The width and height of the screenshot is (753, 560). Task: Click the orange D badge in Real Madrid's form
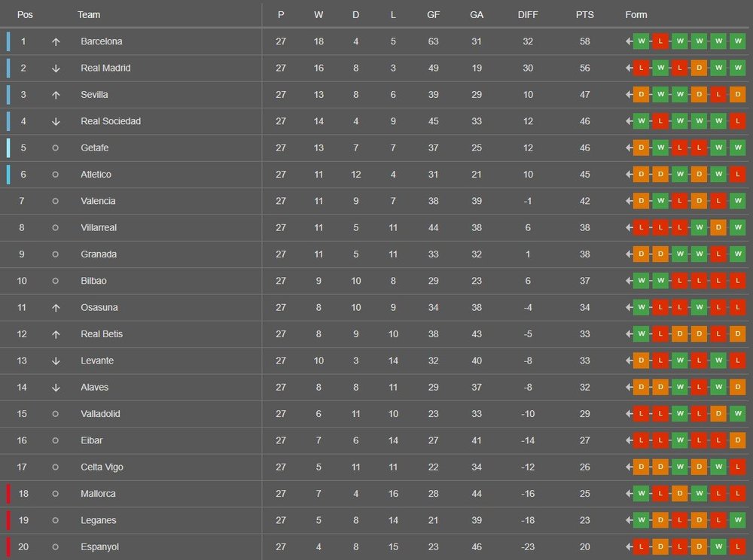point(699,68)
